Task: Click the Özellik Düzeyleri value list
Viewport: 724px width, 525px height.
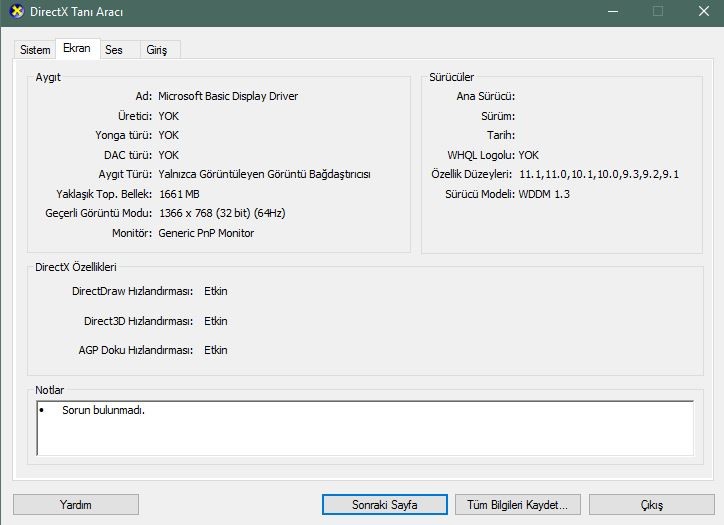Action: click(598, 174)
